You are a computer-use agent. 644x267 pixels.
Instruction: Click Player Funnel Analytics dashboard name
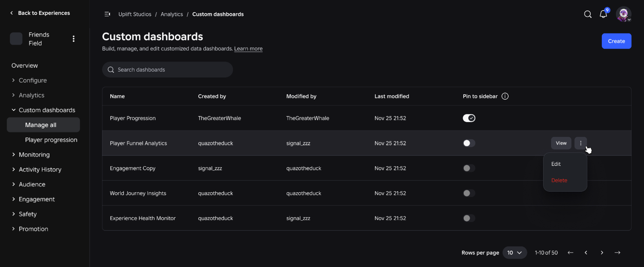point(138,143)
